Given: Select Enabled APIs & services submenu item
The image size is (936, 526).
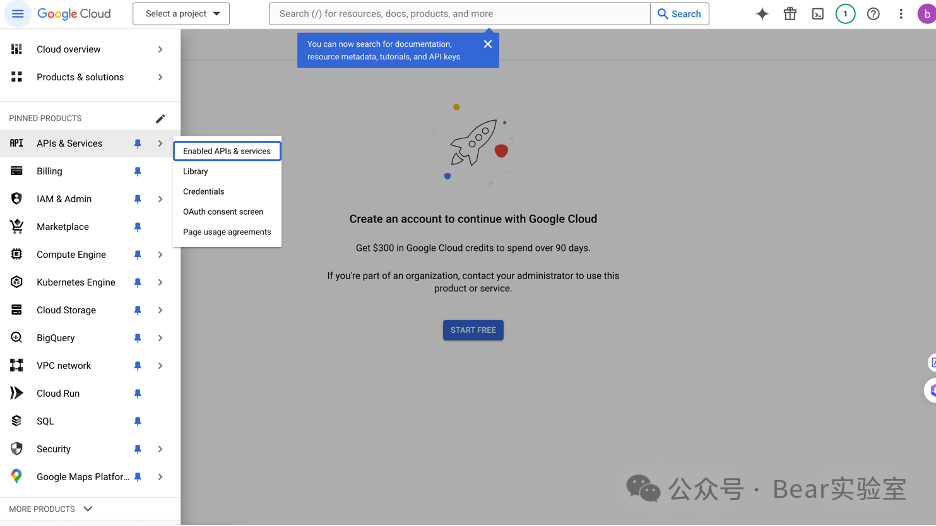Looking at the screenshot, I should [227, 151].
